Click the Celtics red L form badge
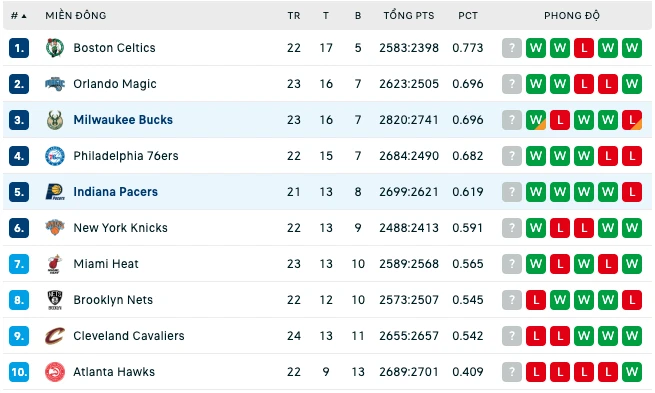 click(584, 48)
